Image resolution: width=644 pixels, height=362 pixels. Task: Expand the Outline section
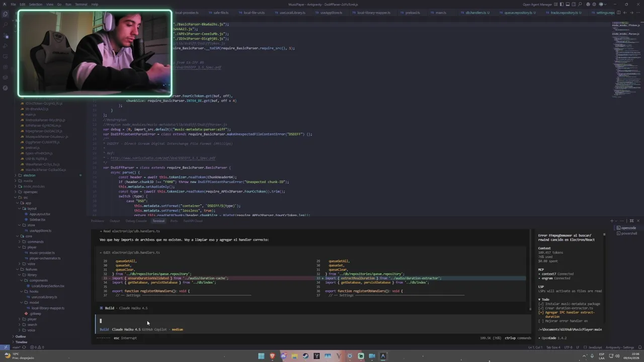20,336
